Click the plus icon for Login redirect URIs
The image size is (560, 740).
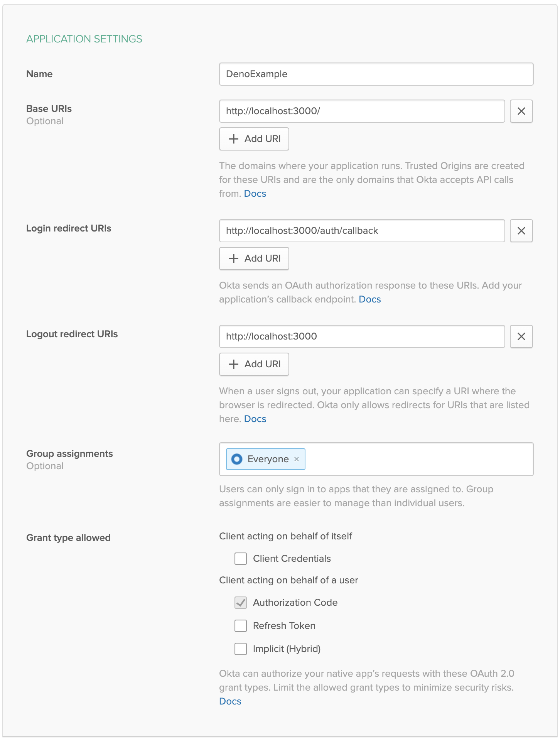[x=234, y=258]
